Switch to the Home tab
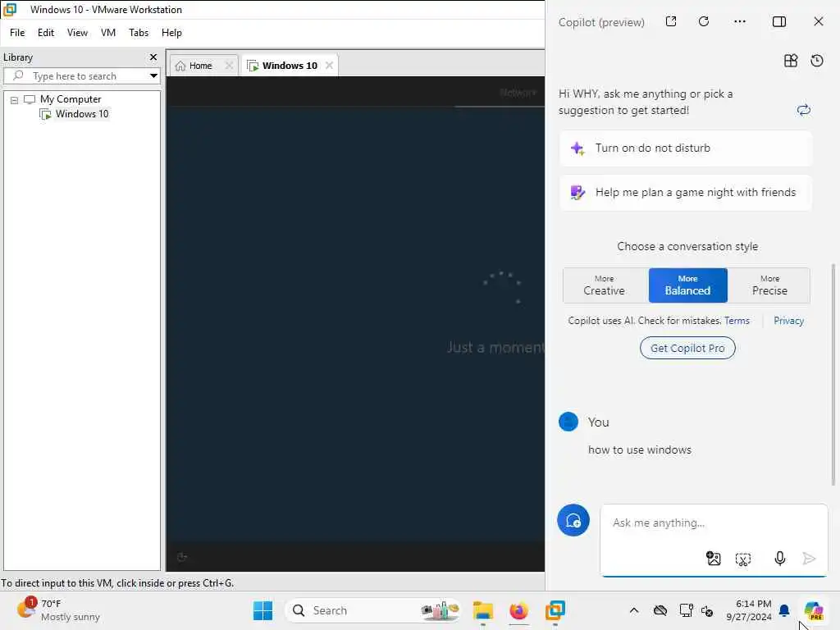Image resolution: width=840 pixels, height=630 pixels. click(200, 66)
